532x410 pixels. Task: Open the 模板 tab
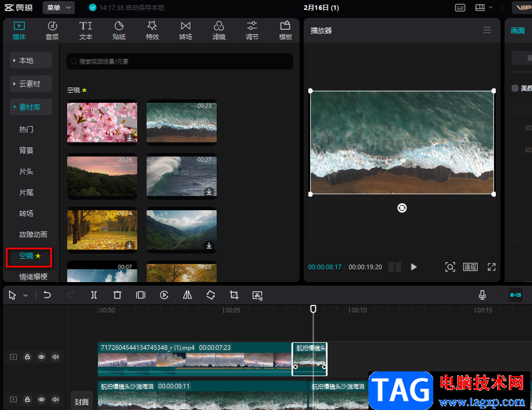[286, 30]
